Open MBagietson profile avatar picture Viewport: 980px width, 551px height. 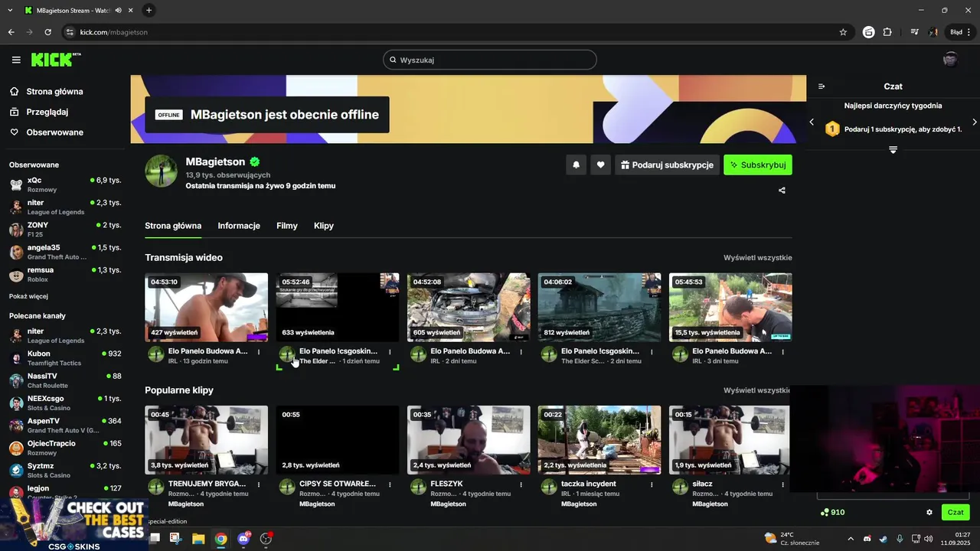point(161,171)
